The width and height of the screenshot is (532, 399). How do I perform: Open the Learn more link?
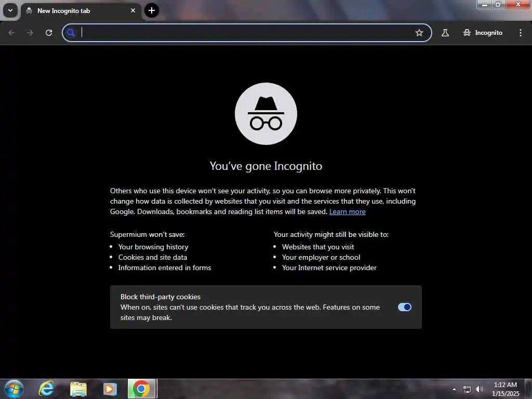pyautogui.click(x=348, y=212)
